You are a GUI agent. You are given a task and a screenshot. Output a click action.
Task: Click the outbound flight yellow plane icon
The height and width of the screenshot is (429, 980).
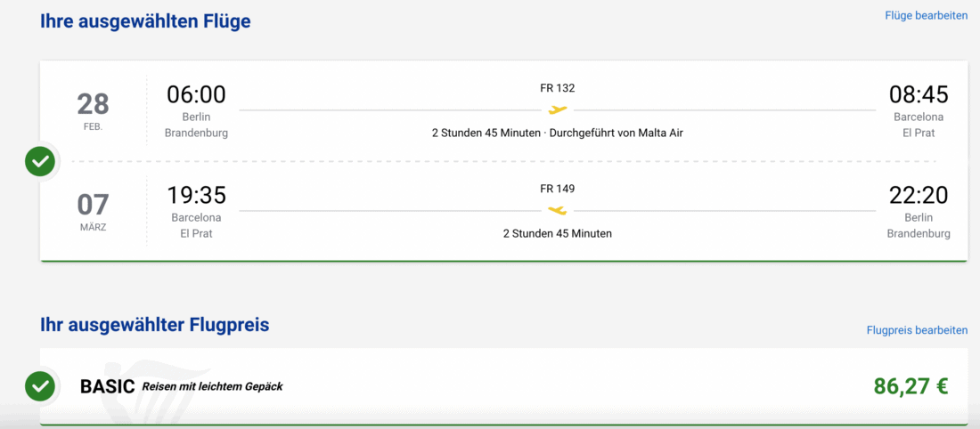[x=558, y=110]
